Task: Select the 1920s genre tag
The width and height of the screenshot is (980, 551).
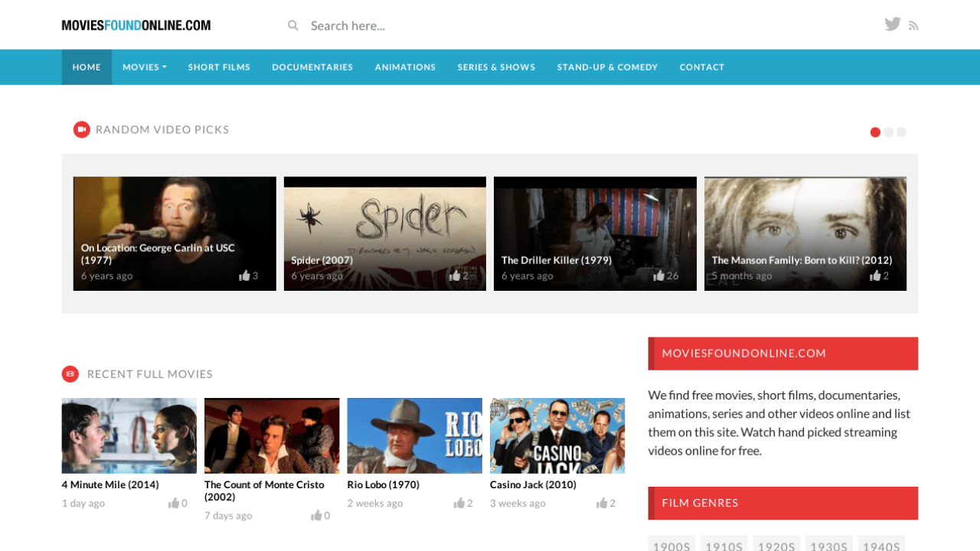Action: pyautogui.click(x=776, y=543)
